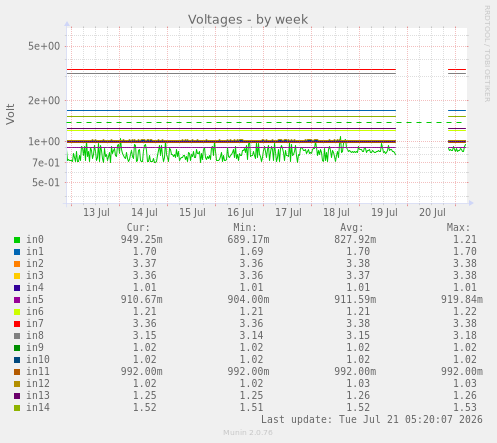Click the 'Munin 2.0.76' footer text
Image resolution: width=497 pixels, height=443 pixels.
248,433
